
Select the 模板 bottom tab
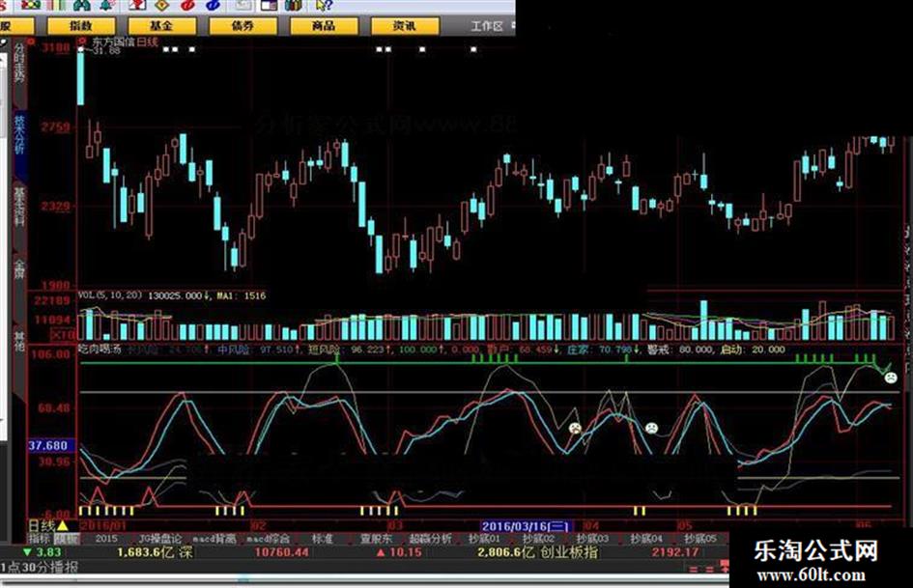[x=67, y=539]
